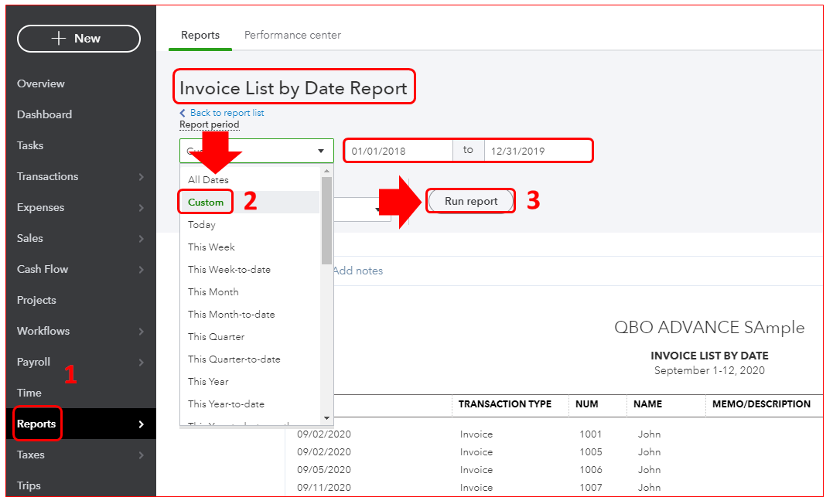Expand the Expenses submenu chevron
Screen dimensions: 833x504
[141, 208]
